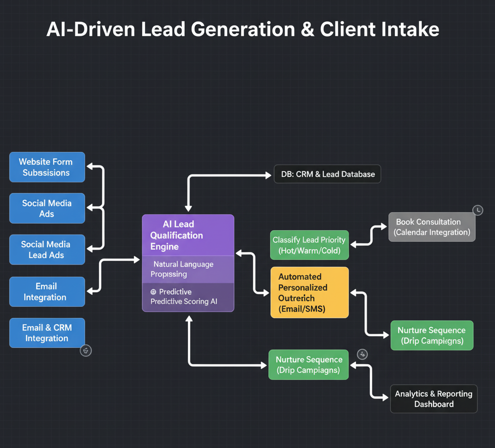495x448 pixels.
Task: Click the lower-center Nurture Sequence node
Action: (x=308, y=365)
